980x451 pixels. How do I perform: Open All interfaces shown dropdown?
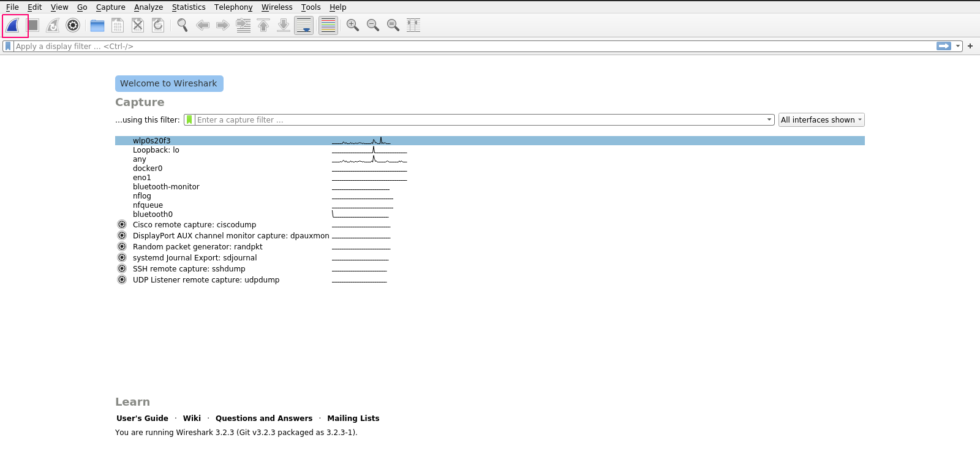821,120
